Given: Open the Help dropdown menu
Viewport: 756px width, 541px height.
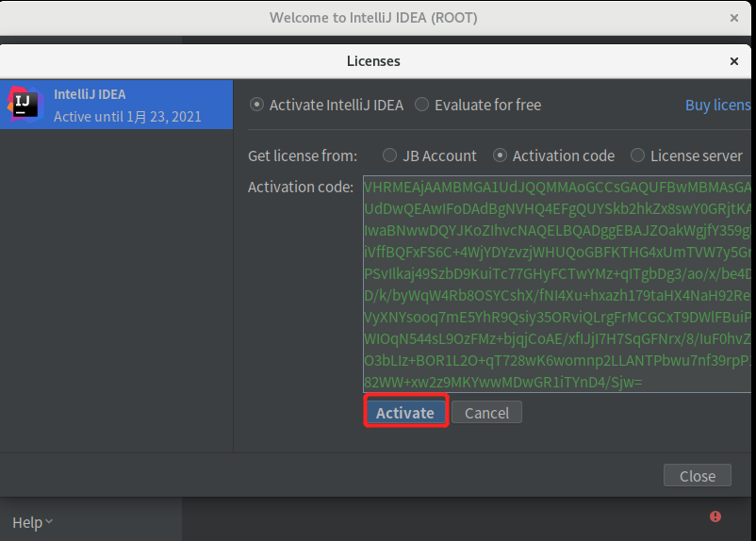Looking at the screenshot, I should pos(32,522).
